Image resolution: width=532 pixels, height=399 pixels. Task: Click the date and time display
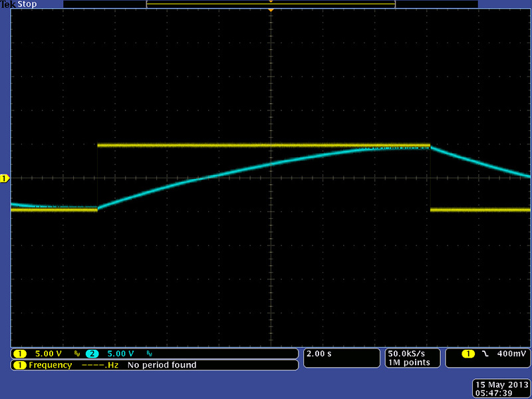coord(499,388)
